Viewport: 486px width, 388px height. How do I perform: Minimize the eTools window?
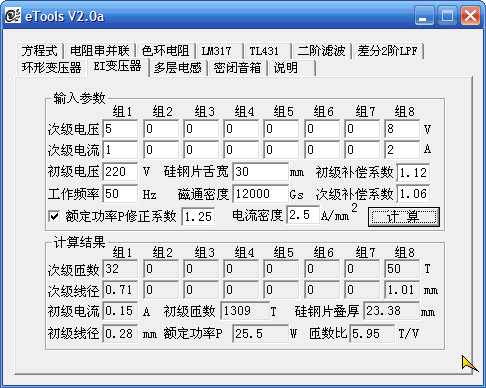[x=424, y=16]
